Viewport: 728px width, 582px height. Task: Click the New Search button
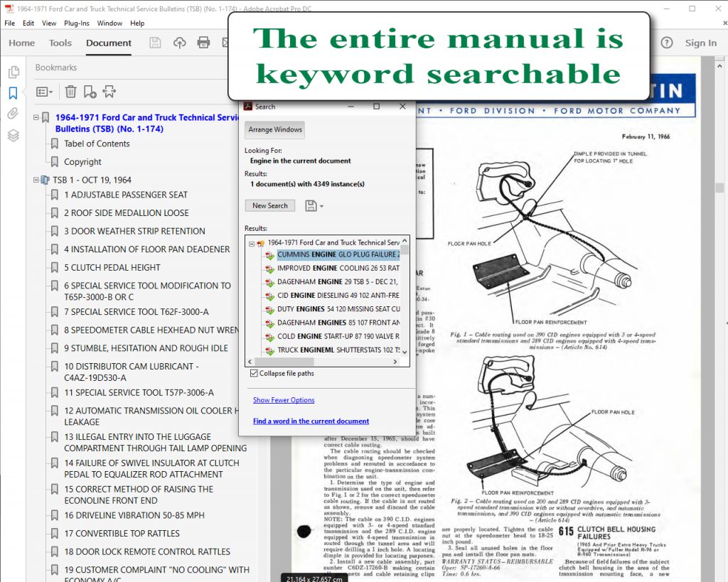(x=269, y=205)
